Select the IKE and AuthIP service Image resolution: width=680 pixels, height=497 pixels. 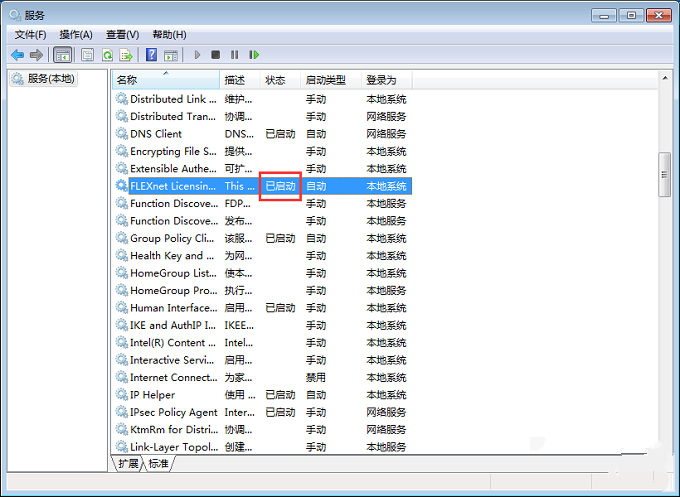[262, 325]
